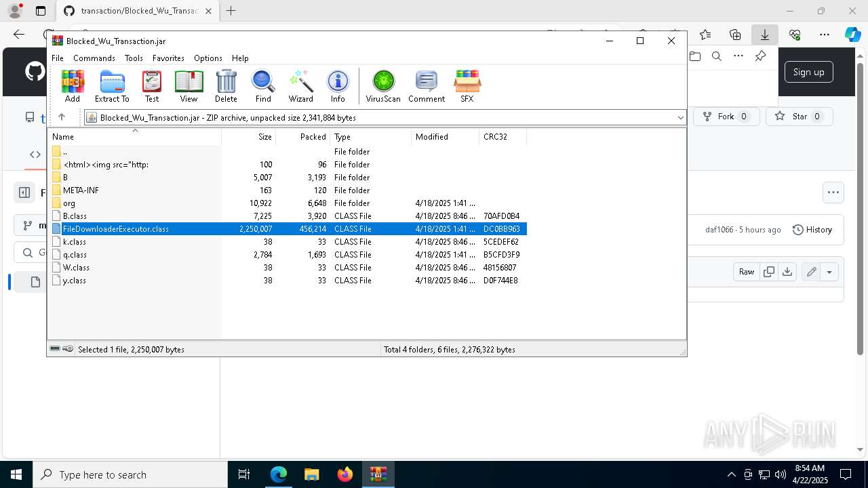Sort by the Packed column
Viewport: 868px width, 488px height.
302,137
